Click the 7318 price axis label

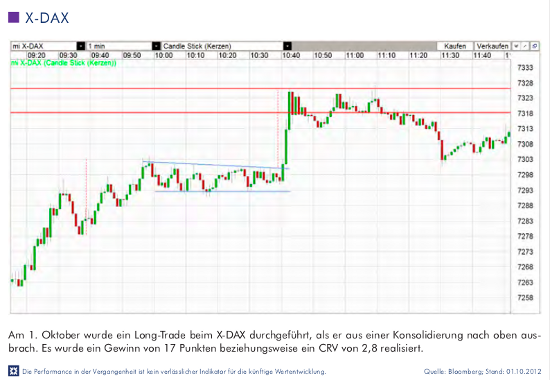point(525,113)
